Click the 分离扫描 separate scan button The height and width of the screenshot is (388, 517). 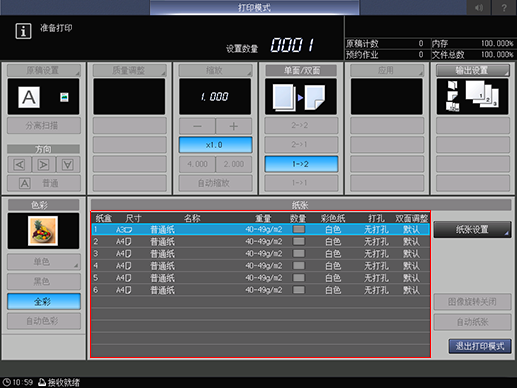click(44, 126)
